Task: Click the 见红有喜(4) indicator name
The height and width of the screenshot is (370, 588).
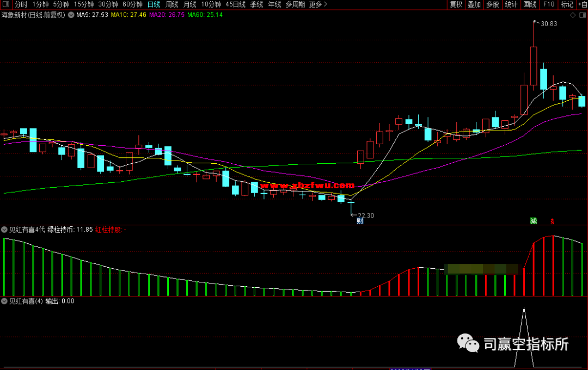Action: [x=26, y=301]
